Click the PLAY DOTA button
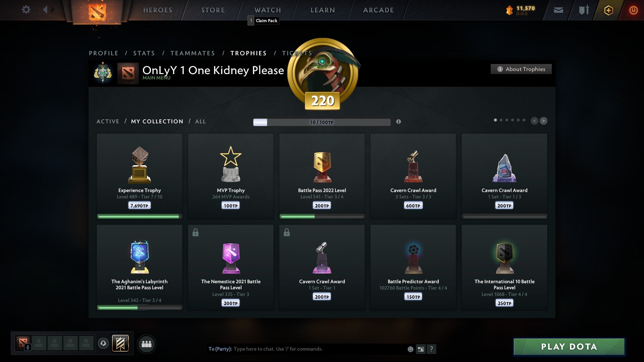The image size is (644, 362). pos(569,347)
